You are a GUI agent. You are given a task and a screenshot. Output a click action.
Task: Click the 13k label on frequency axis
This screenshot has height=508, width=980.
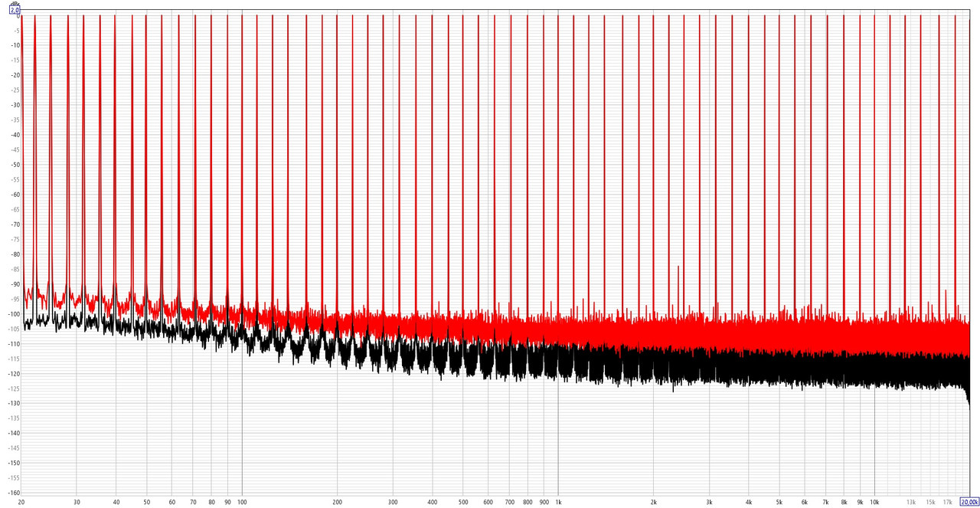tap(910, 503)
